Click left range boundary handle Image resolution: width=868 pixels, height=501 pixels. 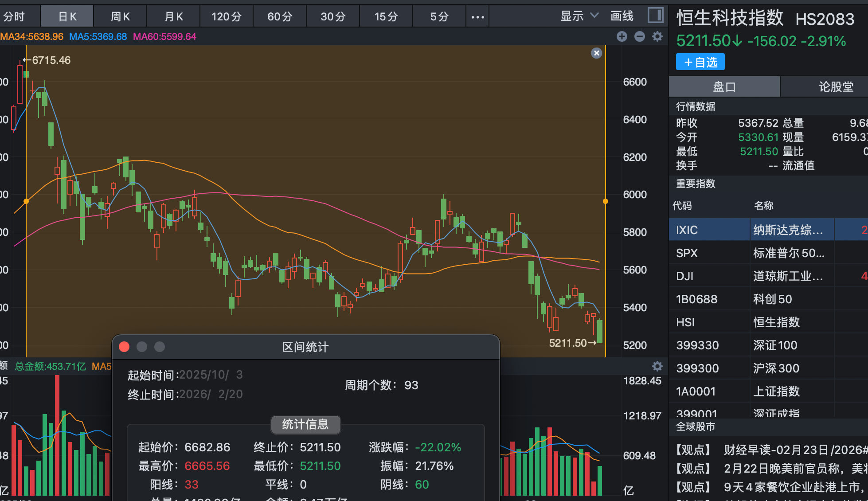tap(26, 201)
